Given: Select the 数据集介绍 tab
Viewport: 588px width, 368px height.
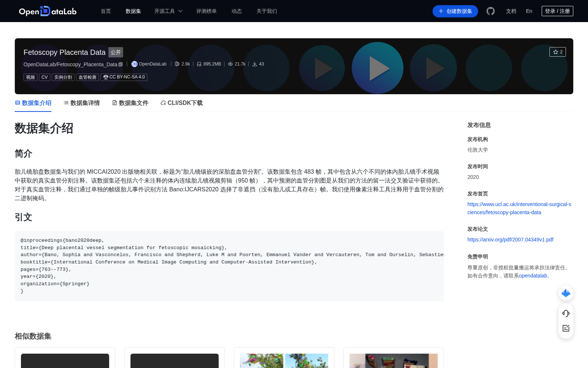Looking at the screenshot, I should (x=33, y=103).
